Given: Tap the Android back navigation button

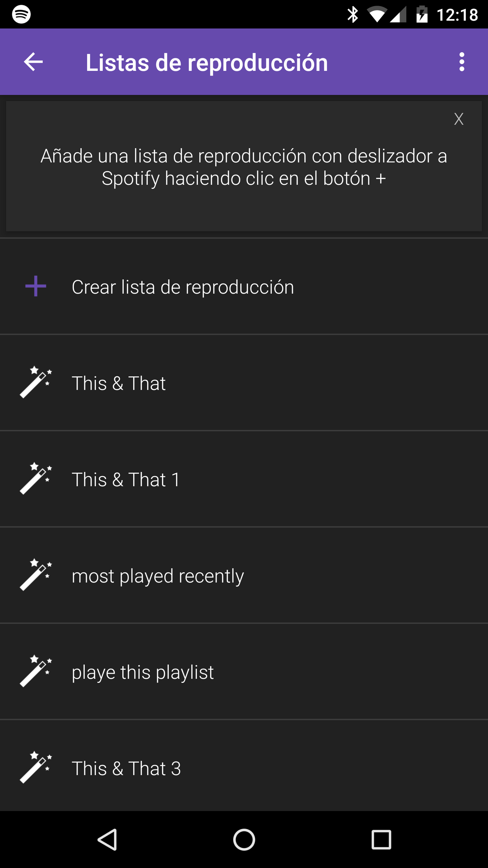Looking at the screenshot, I should (107, 840).
